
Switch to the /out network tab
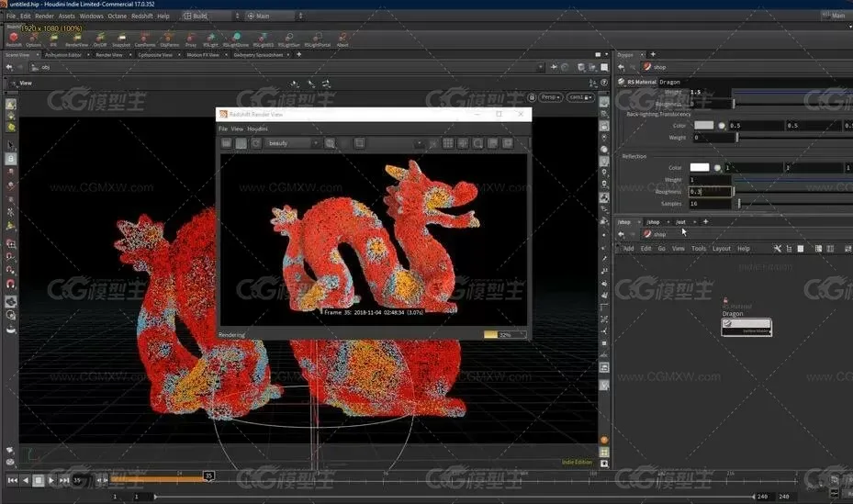tap(680, 222)
